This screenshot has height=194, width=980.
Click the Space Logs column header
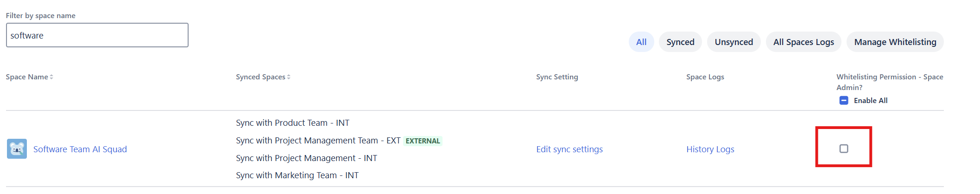pos(705,77)
